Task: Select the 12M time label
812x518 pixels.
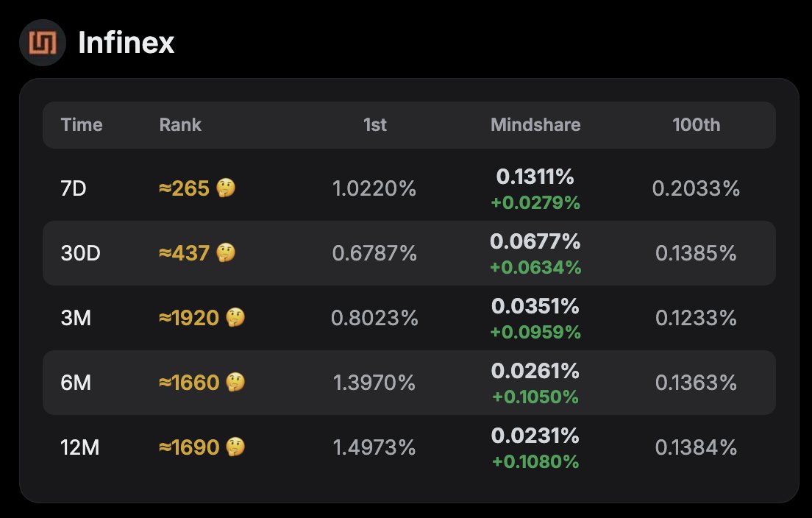Action: click(79, 447)
